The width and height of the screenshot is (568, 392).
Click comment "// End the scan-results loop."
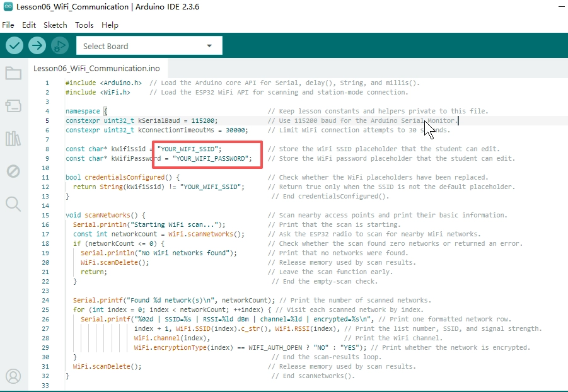(x=327, y=357)
